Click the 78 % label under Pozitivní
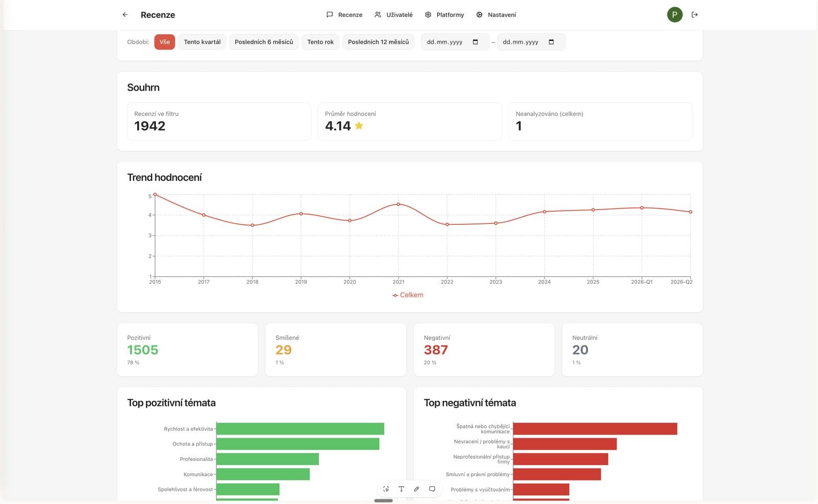The height and width of the screenshot is (504, 818). tap(133, 362)
